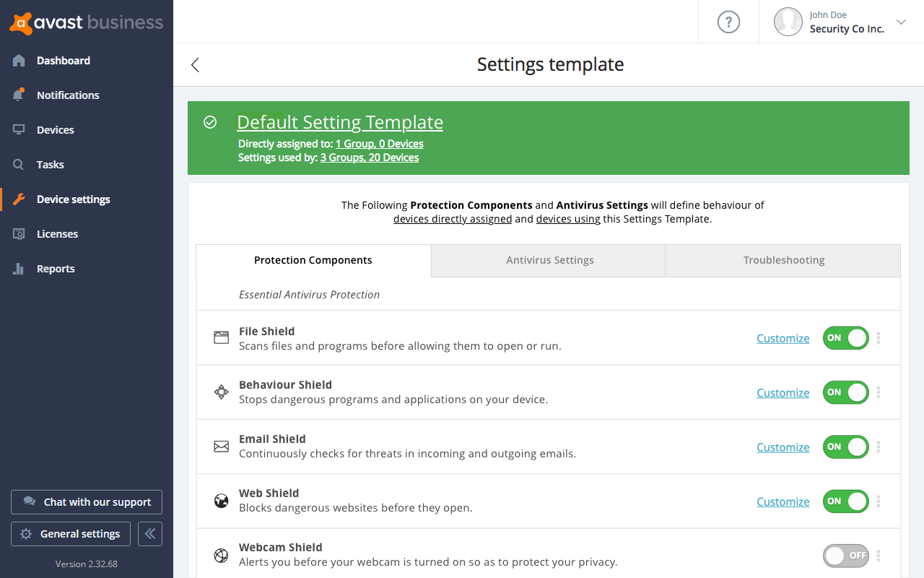This screenshot has height=578, width=924.
Task: Open the Email Shield options menu
Action: click(x=878, y=447)
